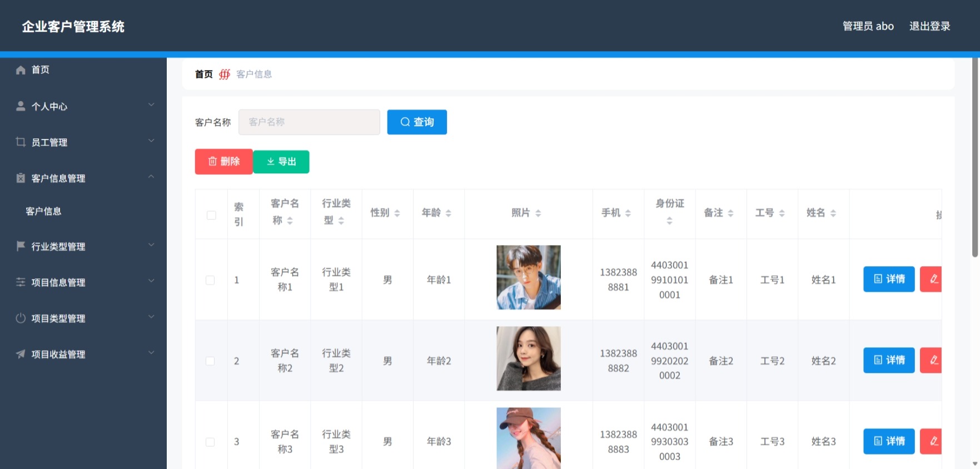Check the checkbox for row 客户名称1
Screen dimensions: 980x469
[x=210, y=280]
